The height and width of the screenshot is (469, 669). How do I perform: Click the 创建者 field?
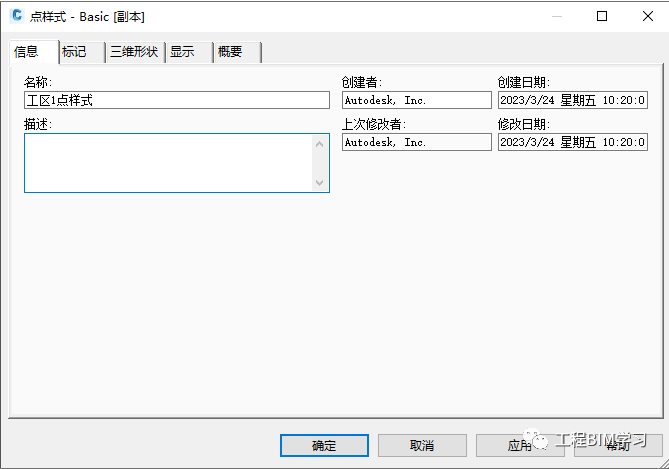[x=417, y=100]
